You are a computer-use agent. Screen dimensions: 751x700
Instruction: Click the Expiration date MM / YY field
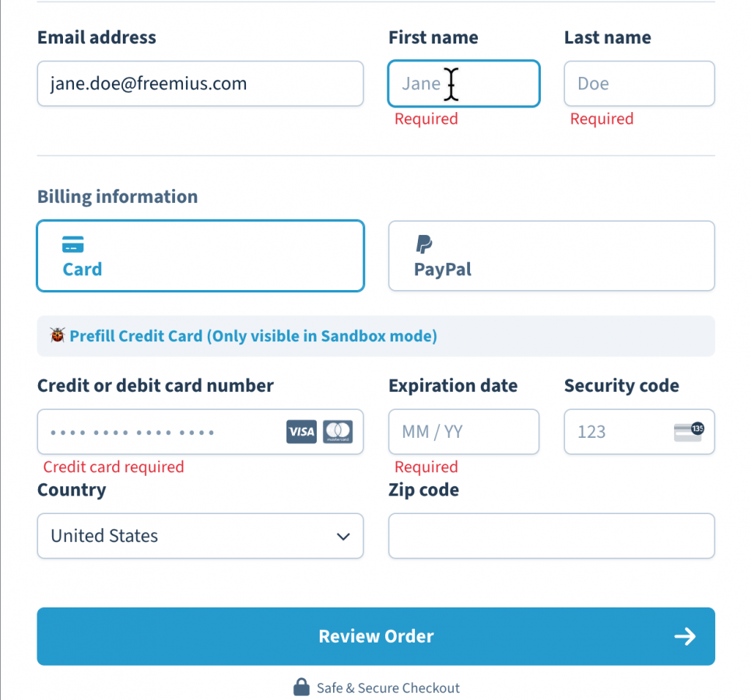coord(464,432)
